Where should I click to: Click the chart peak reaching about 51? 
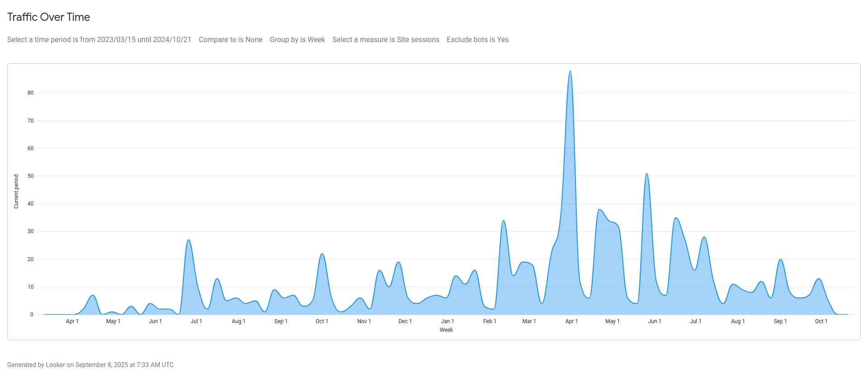[x=646, y=174]
